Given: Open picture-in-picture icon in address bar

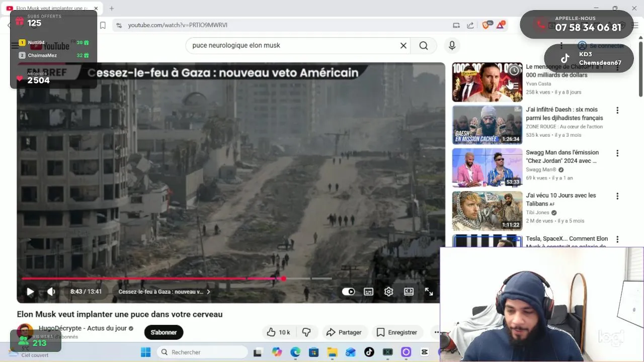Looking at the screenshot, I should click(456, 25).
